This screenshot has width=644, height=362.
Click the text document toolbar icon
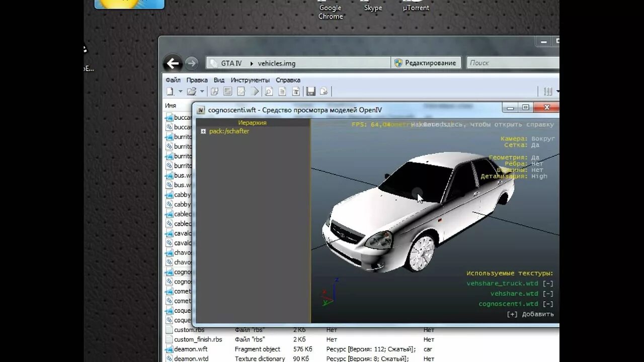click(x=282, y=92)
